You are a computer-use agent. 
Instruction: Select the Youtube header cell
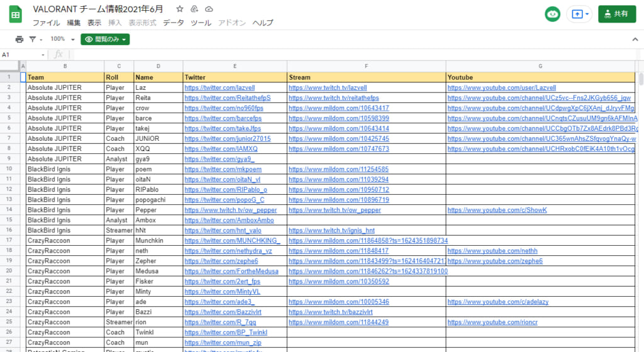click(540, 77)
